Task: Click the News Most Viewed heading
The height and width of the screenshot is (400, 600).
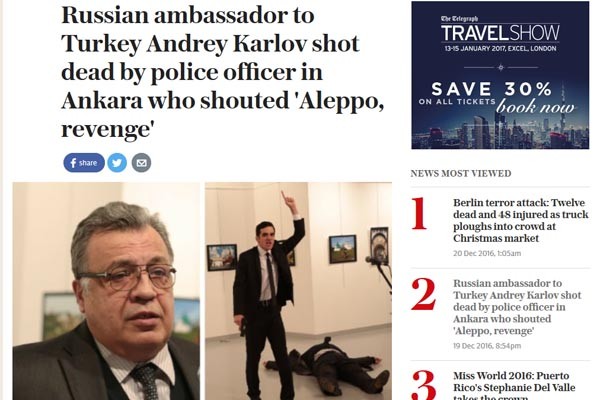Action: point(461,173)
